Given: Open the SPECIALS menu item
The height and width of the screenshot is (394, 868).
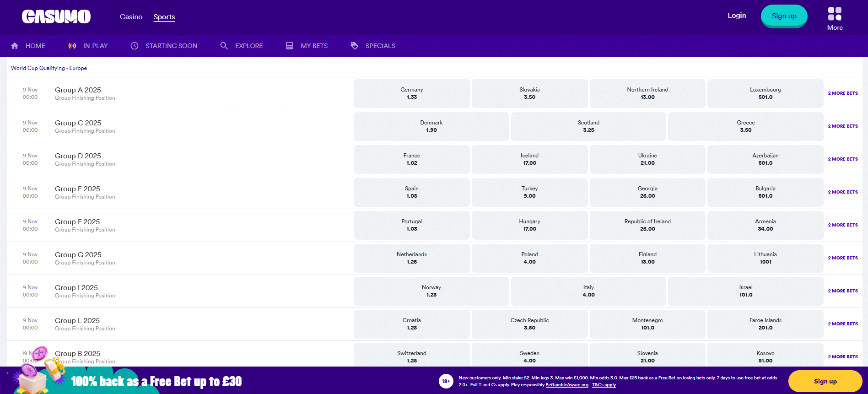Looking at the screenshot, I should [x=380, y=46].
